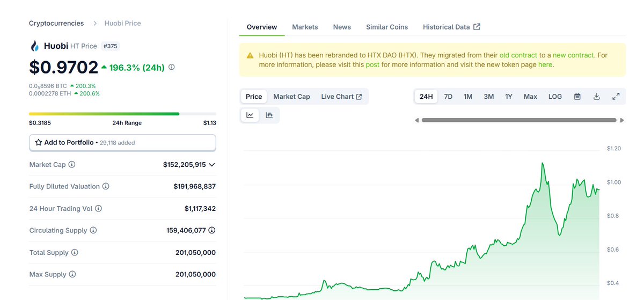
Task: Click the Huobi flame logo icon
Action: coord(35,46)
